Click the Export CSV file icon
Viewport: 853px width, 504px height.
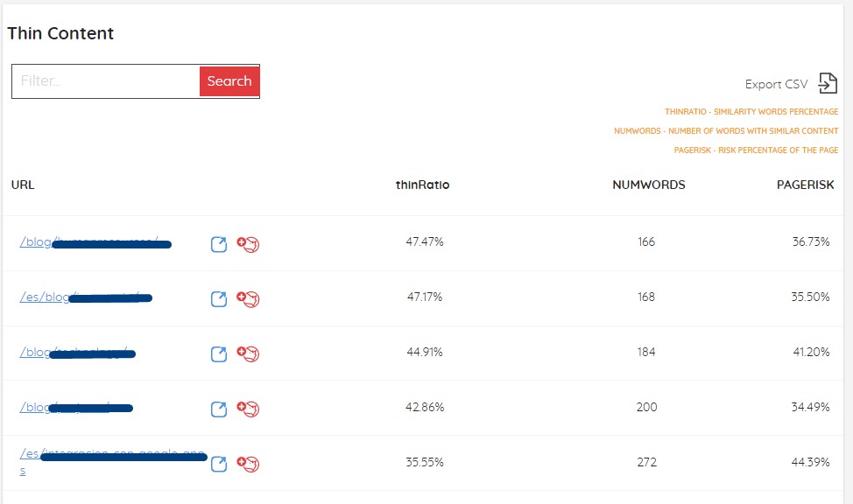pyautogui.click(x=825, y=82)
